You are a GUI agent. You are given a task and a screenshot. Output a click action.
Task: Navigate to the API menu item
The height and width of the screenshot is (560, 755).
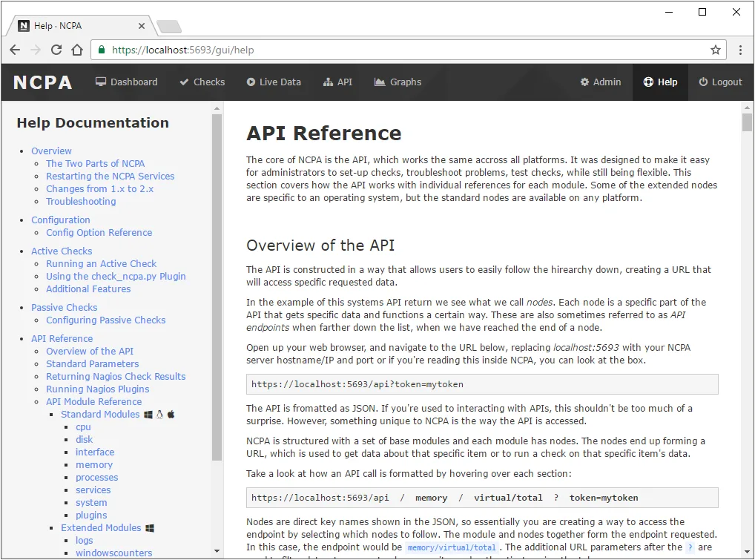point(337,82)
